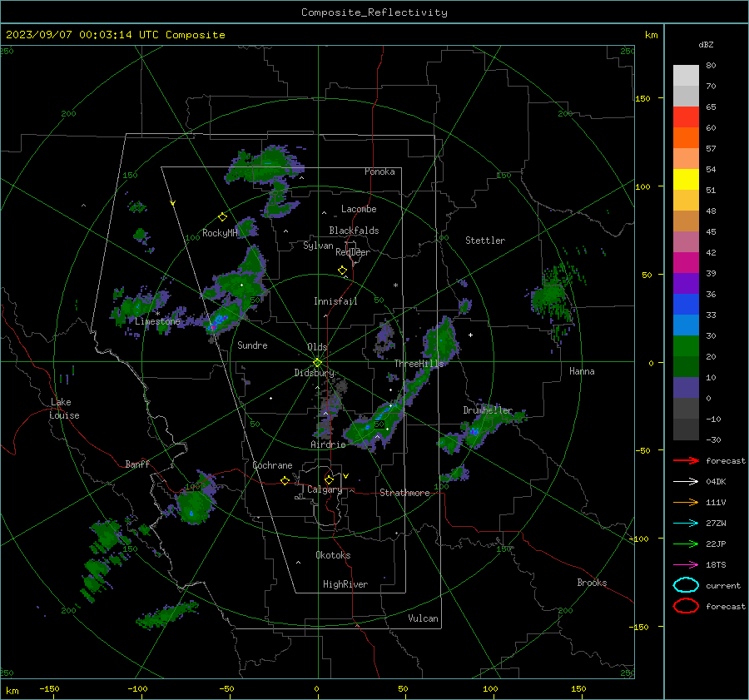Image resolution: width=749 pixels, height=700 pixels.
Task: Click the HighRiver map label
Action: pos(345,584)
